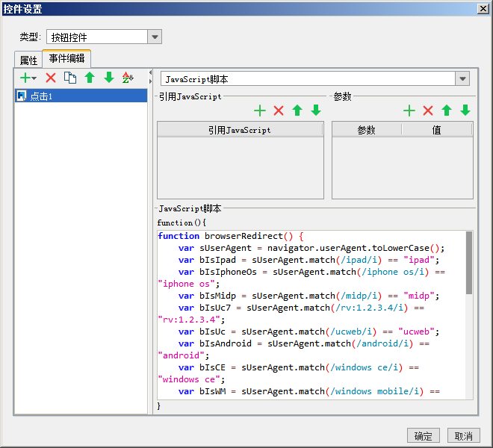Move referenced JavaScript entry up
493x448 pixels.
pyautogui.click(x=297, y=111)
